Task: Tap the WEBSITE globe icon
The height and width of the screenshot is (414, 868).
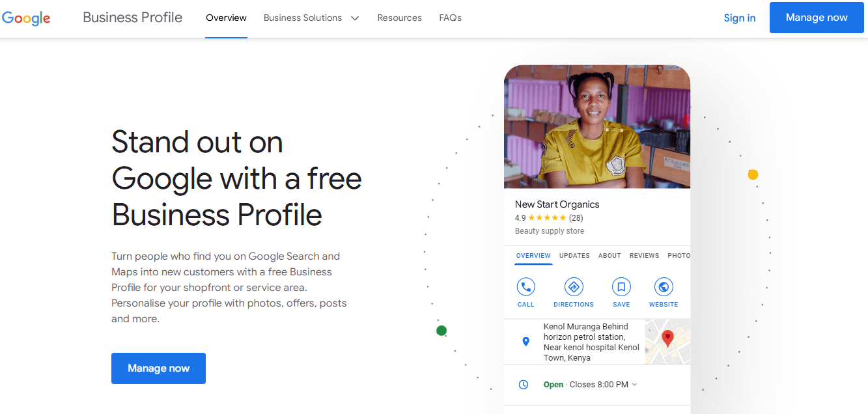Action: (664, 286)
